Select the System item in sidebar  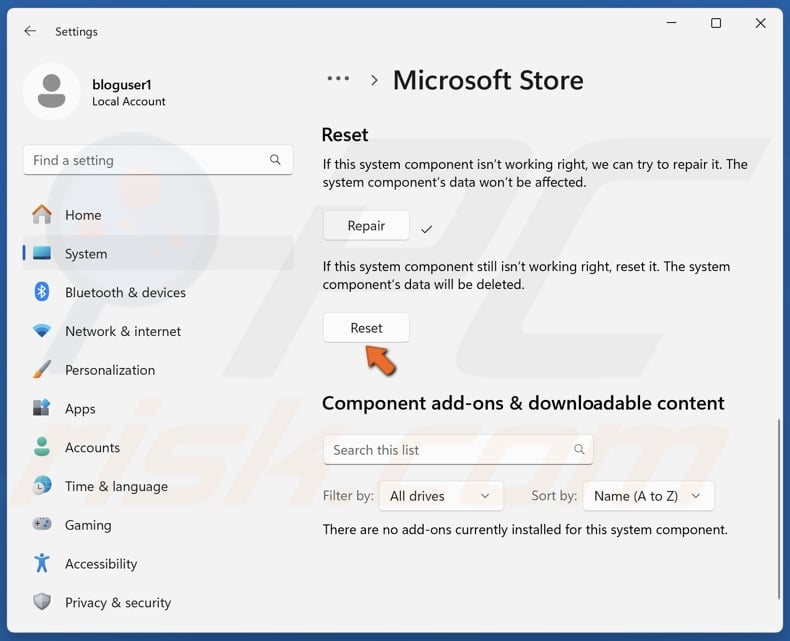pyautogui.click(x=85, y=254)
